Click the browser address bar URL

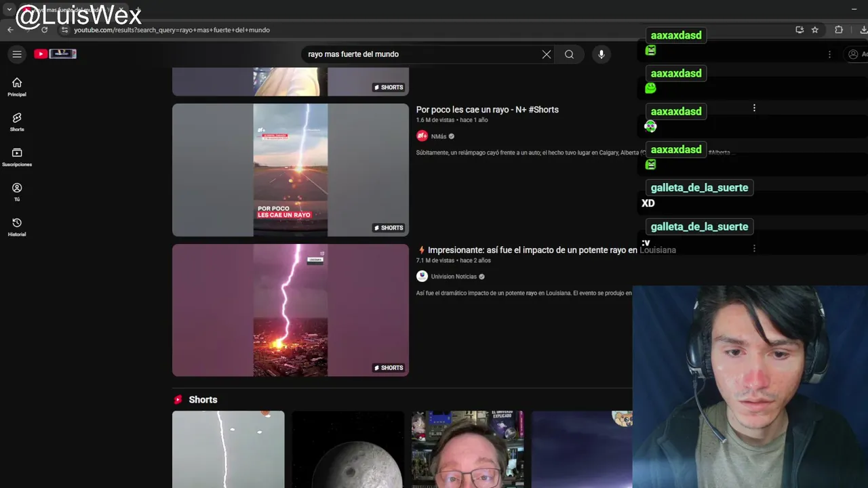pos(172,30)
